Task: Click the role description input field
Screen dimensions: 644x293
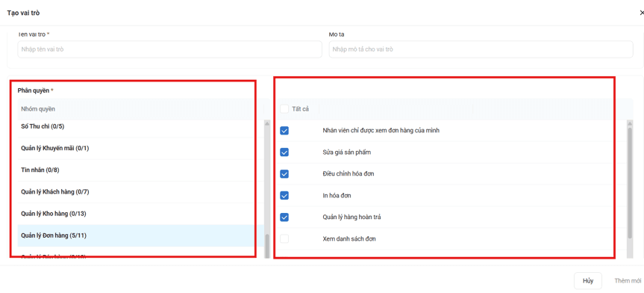Action: tap(481, 49)
